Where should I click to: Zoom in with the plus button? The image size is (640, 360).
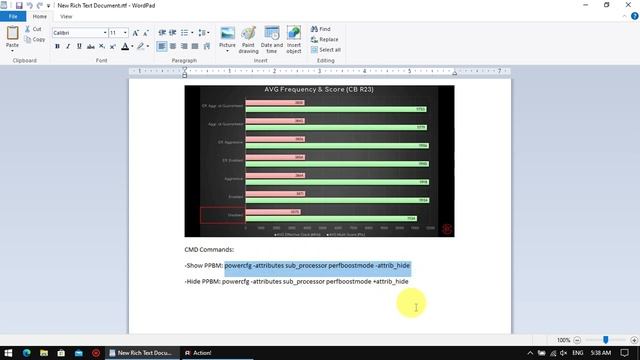coord(634,340)
